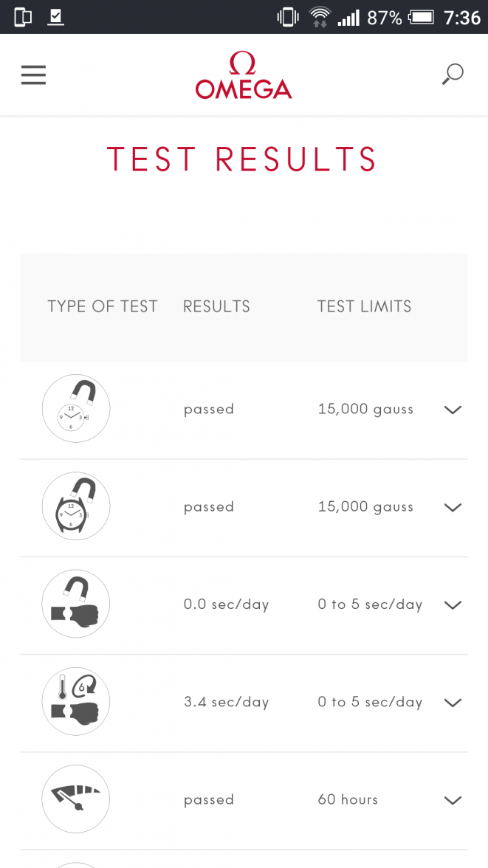Click the RESULTS column header
Viewport: 488px width, 868px height.
(216, 306)
